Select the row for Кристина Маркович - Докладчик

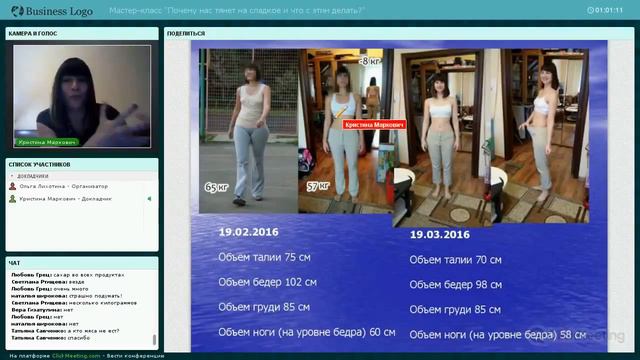click(82, 199)
